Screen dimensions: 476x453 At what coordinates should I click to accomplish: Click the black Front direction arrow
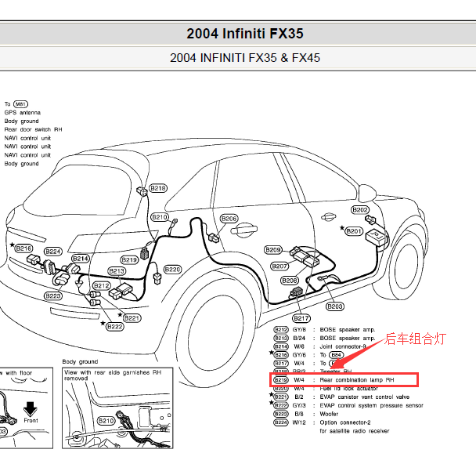point(31,409)
